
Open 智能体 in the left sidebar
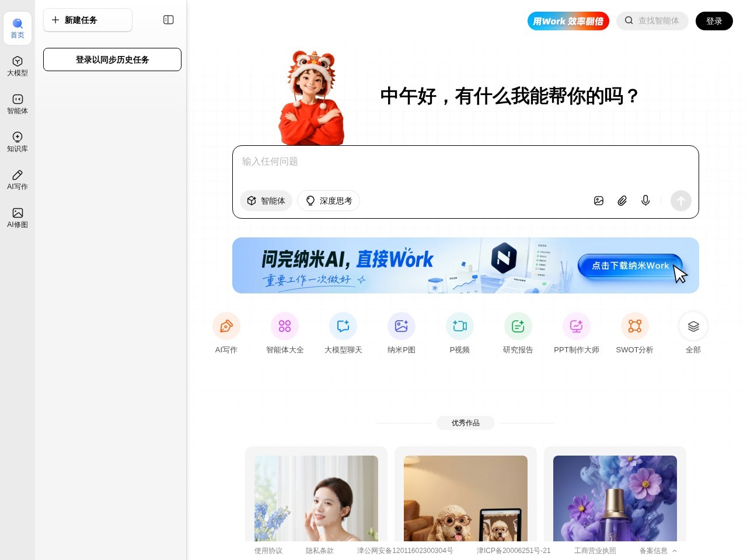[18, 104]
